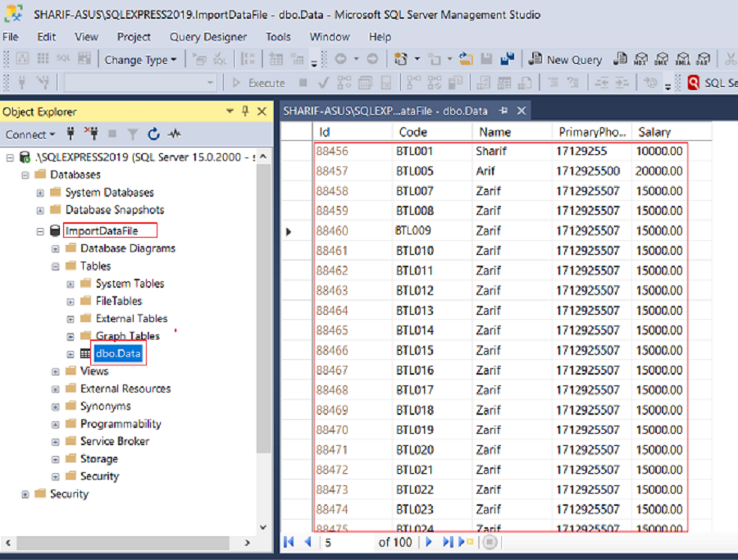The image size is (738, 560).
Task: Go to the previous record
Action: point(308,542)
